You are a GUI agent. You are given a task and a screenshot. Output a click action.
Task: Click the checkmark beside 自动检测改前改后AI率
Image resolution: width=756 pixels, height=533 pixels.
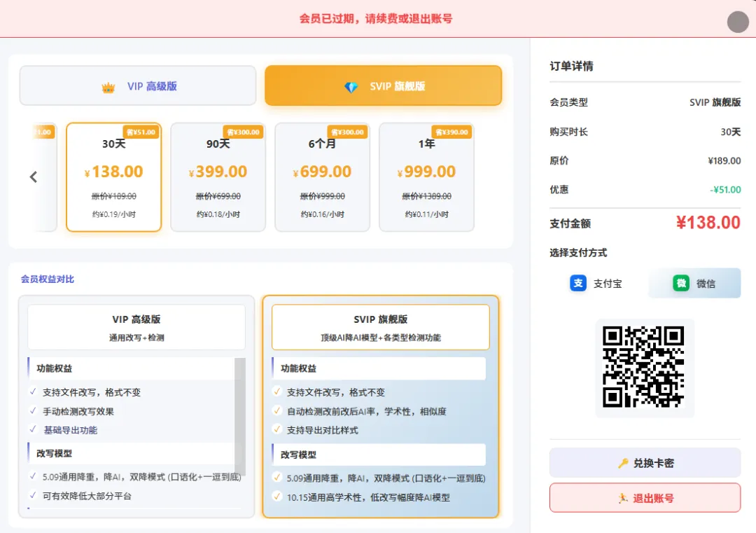[x=277, y=410]
